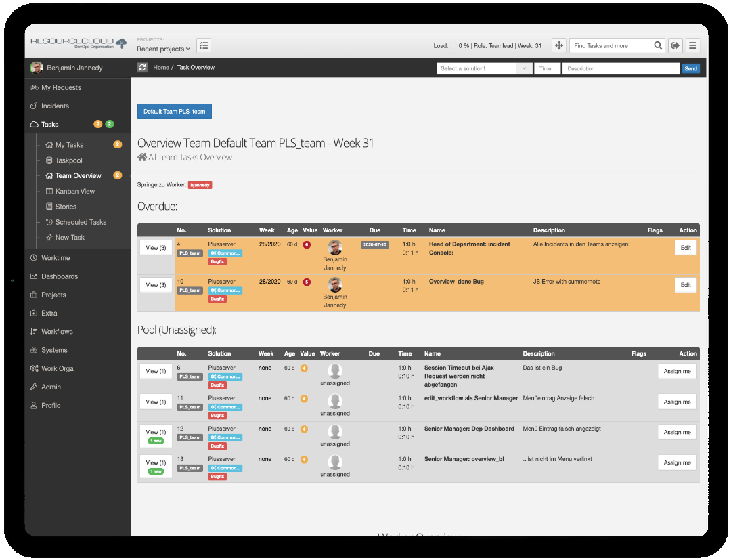
Task: Select Team Overview submenu item
Action: (79, 176)
